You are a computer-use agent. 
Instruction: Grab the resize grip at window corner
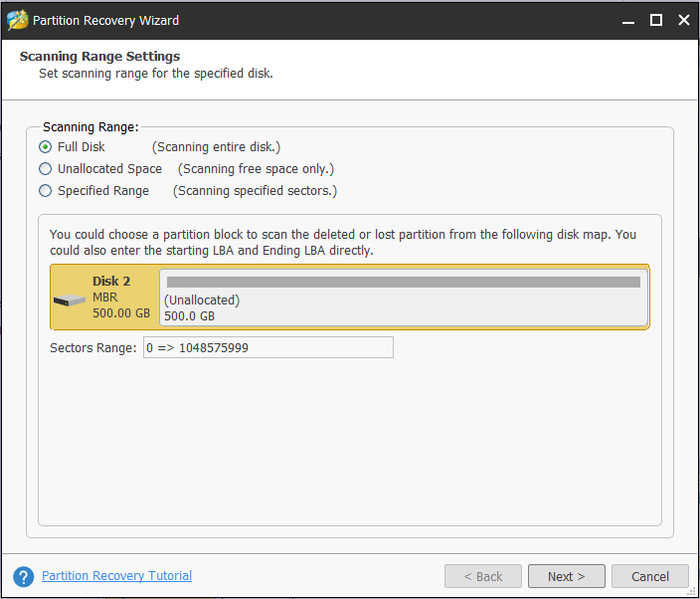point(692,592)
